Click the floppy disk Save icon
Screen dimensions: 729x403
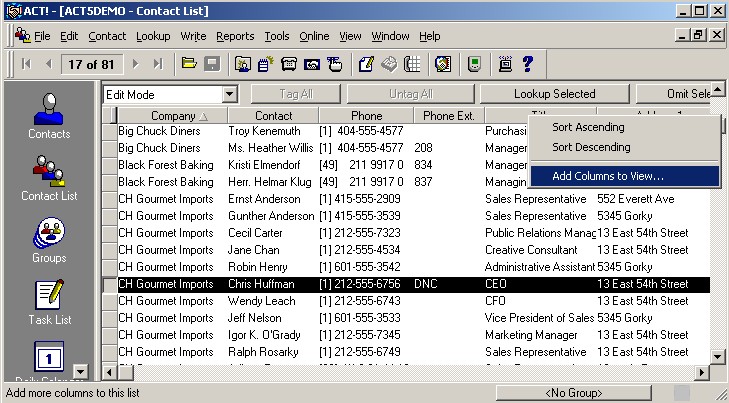(x=212, y=64)
